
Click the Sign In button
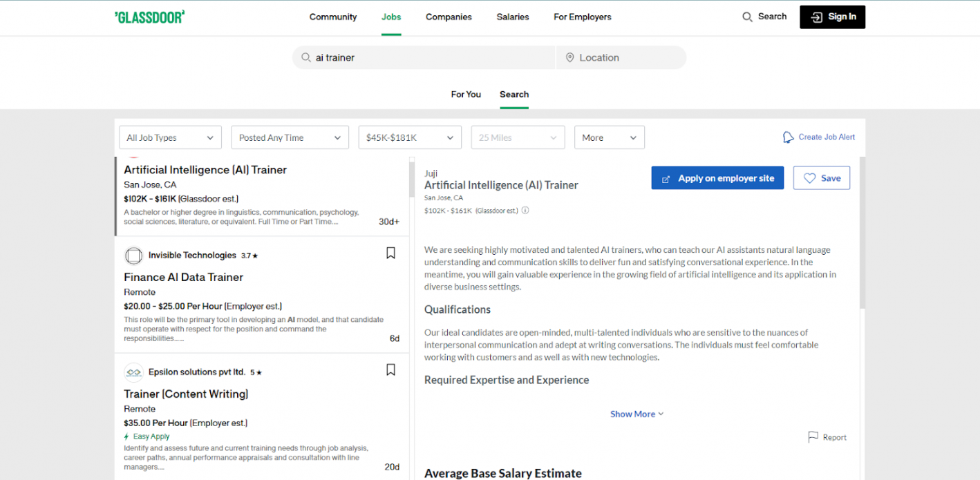tap(832, 17)
